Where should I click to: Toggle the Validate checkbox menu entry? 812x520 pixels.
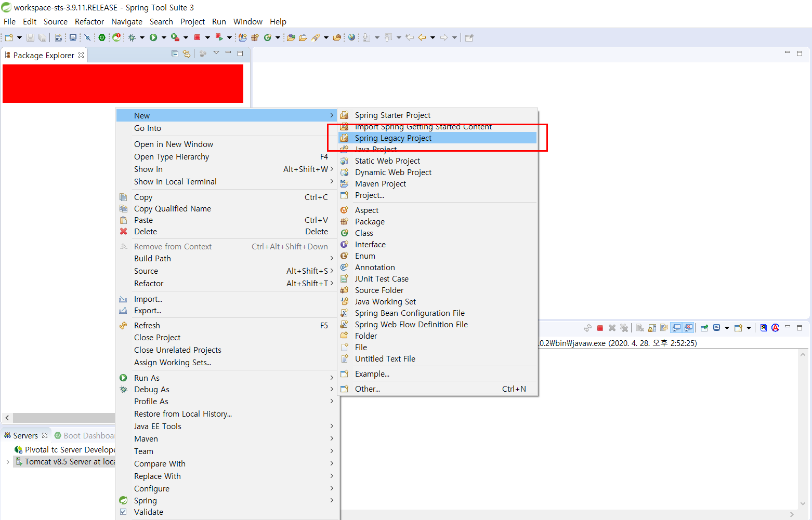point(124,512)
